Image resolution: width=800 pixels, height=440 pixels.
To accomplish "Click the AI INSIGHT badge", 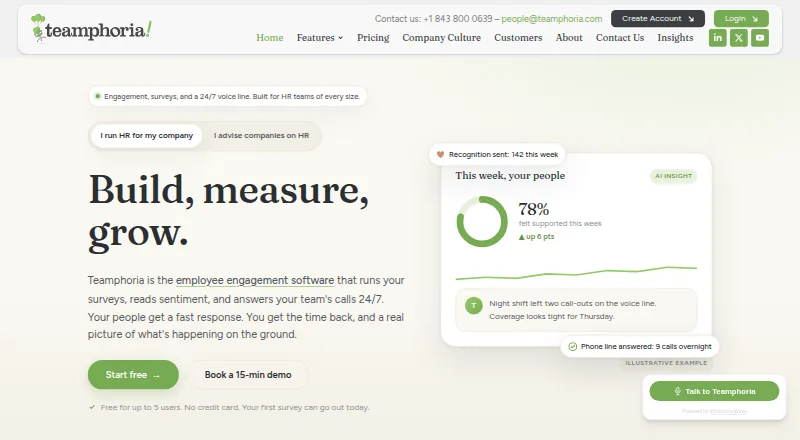I will [x=673, y=176].
